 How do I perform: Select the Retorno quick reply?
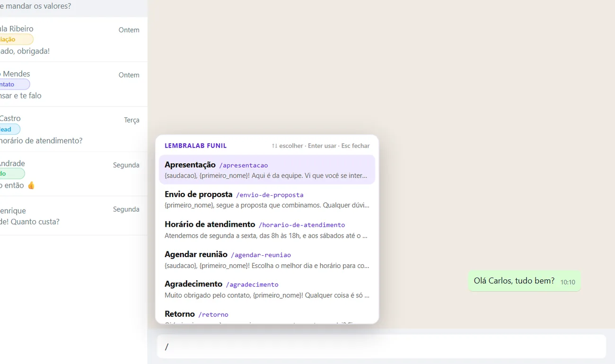pos(267,314)
